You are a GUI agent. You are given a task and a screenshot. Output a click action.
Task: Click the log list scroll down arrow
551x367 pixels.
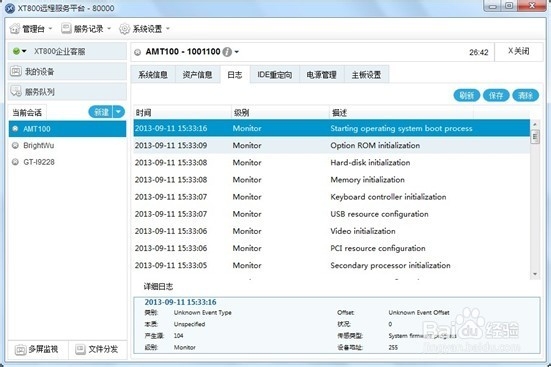point(535,274)
